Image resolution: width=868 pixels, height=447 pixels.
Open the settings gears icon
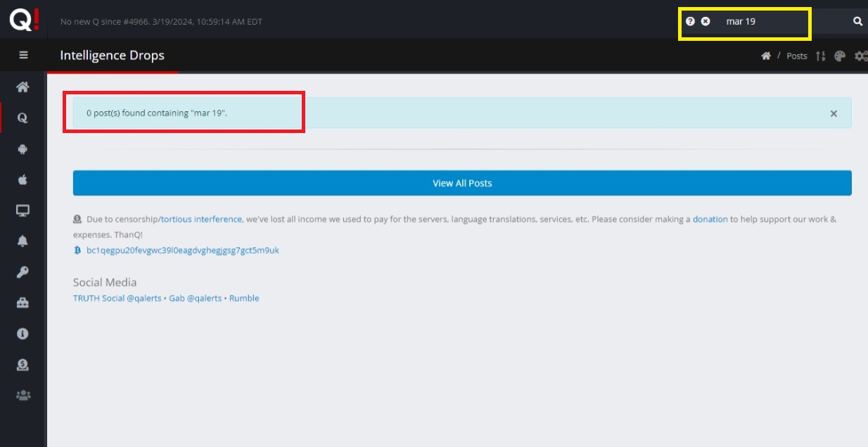tap(861, 56)
